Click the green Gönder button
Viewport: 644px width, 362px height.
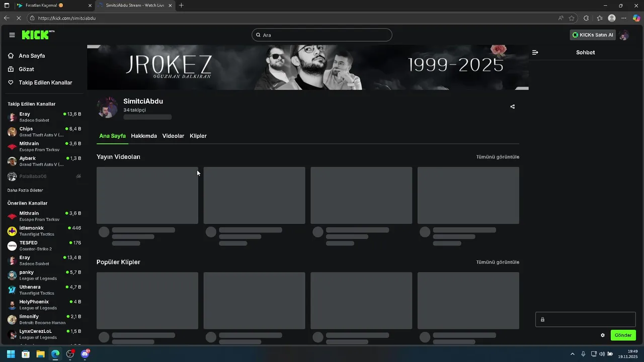(623, 335)
